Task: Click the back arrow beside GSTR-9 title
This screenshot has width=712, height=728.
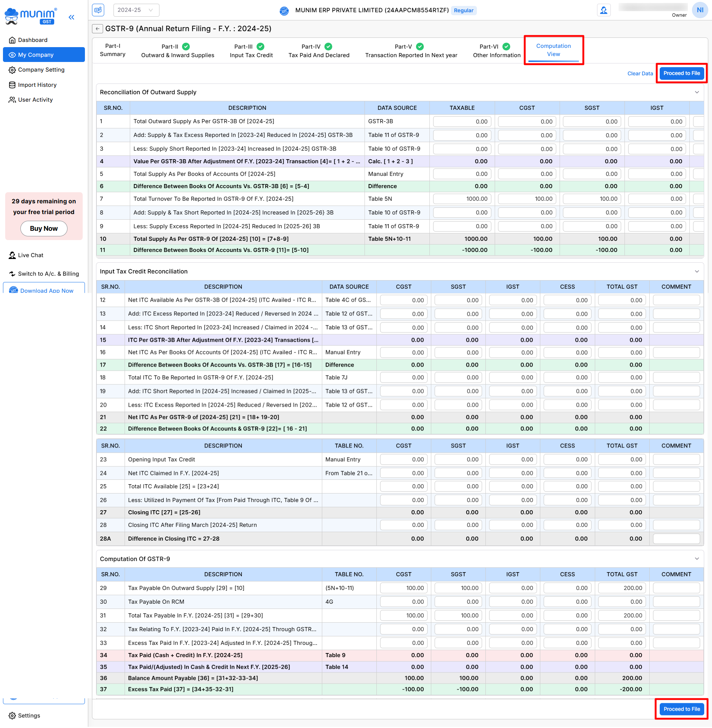Action: pyautogui.click(x=97, y=29)
